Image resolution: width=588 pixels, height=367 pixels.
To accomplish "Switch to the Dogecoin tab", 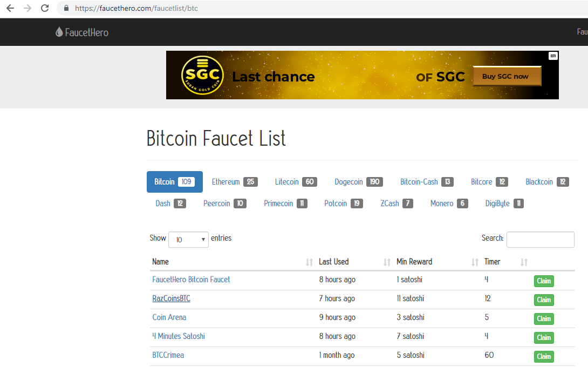I will pos(359,182).
